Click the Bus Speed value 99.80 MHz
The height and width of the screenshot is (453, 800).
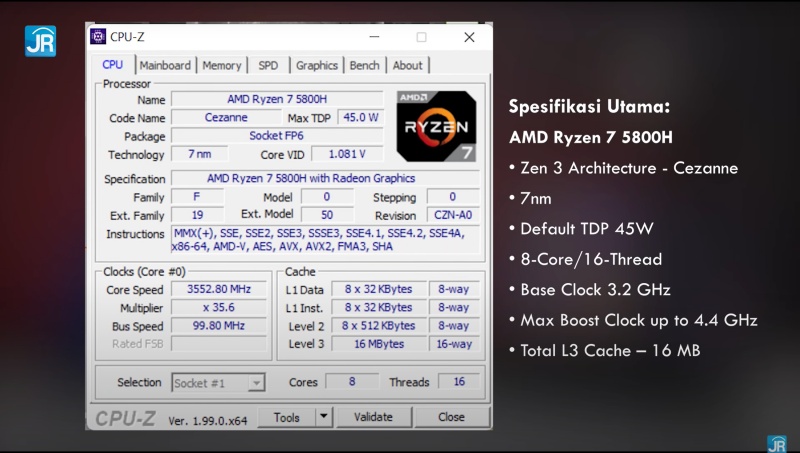219,325
